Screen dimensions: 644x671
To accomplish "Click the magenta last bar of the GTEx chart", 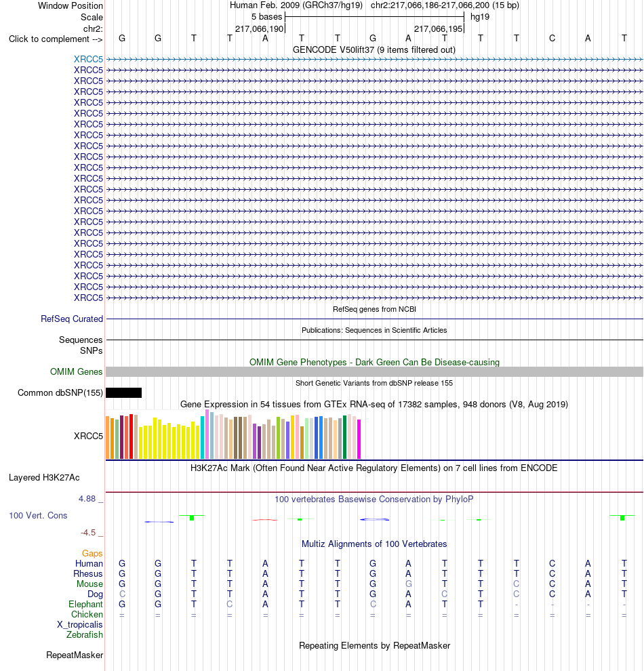I will click(x=359, y=439).
